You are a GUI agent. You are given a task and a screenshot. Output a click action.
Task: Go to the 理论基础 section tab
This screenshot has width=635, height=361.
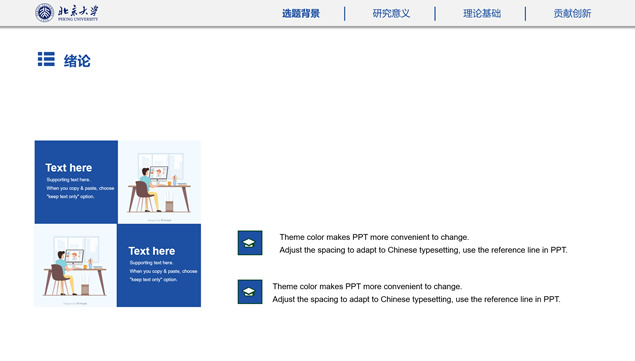point(482,13)
